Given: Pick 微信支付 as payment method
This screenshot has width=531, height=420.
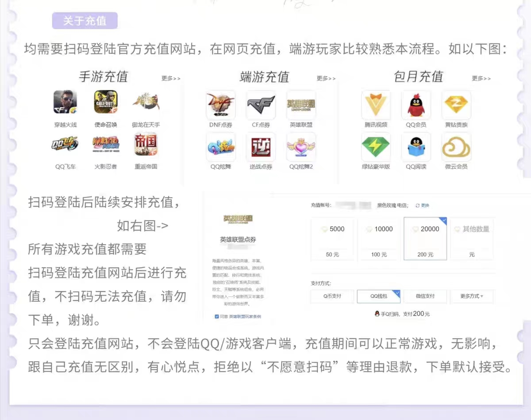Looking at the screenshot, I should (425, 296).
